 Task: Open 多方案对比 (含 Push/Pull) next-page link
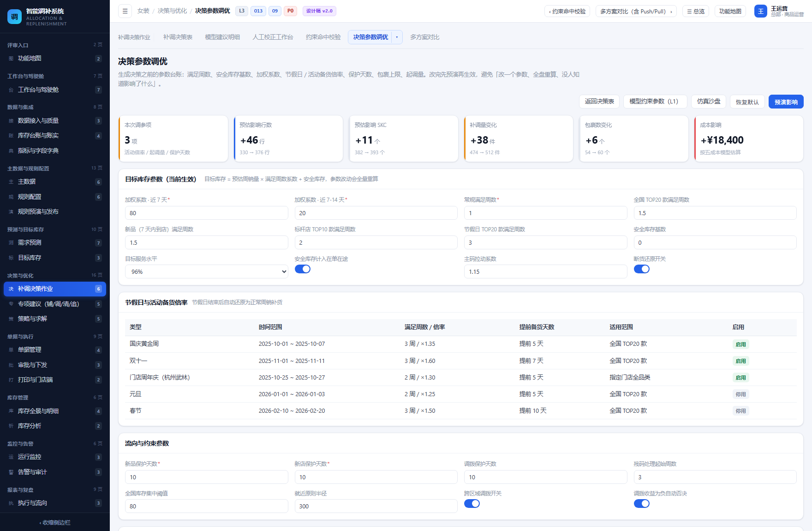pyautogui.click(x=636, y=11)
